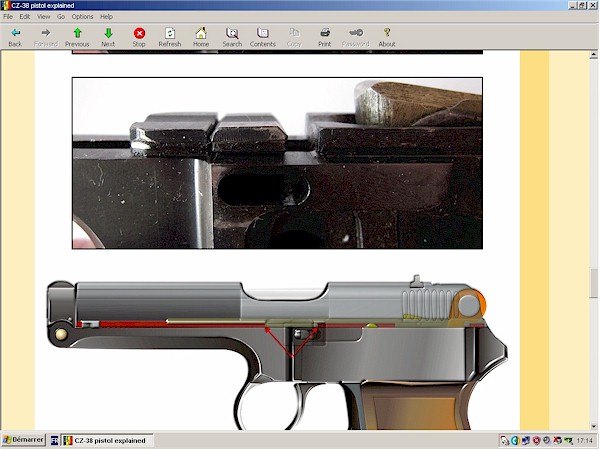Screen dimensions: 600x450
Task: Click the Password key icon
Action: click(x=355, y=37)
